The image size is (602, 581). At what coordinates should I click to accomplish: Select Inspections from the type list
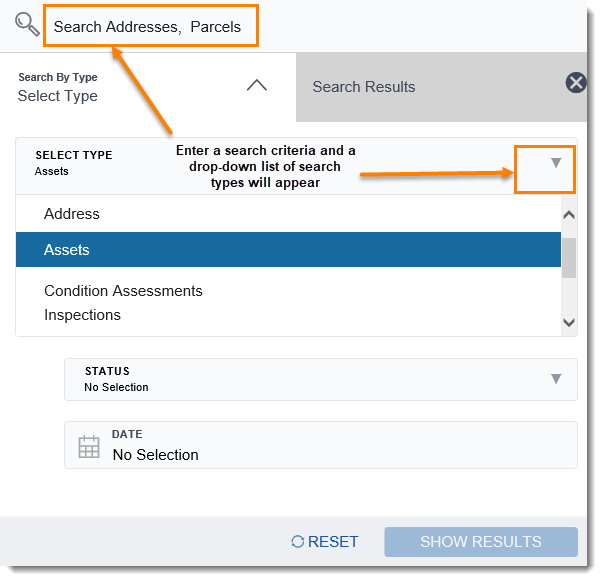(x=82, y=315)
